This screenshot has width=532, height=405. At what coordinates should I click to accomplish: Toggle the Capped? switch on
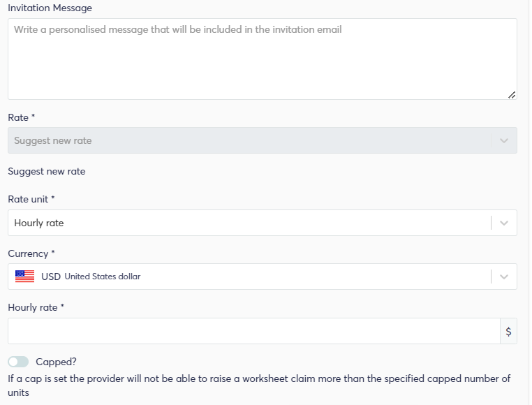click(x=18, y=362)
